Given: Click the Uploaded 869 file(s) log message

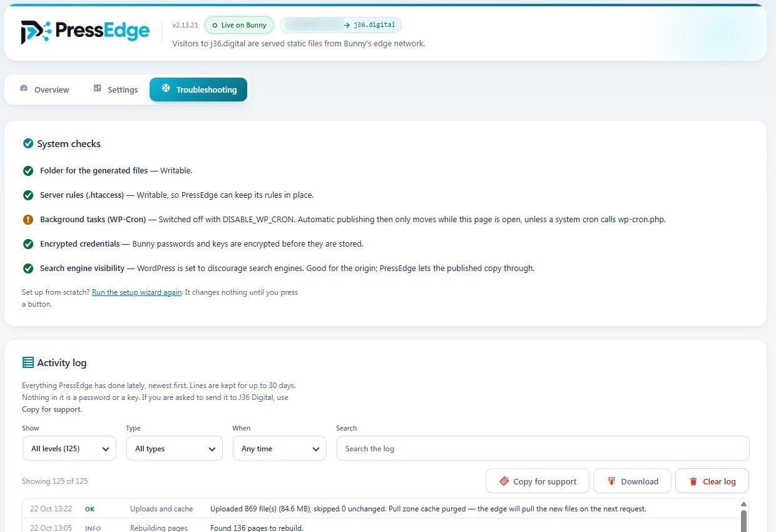Looking at the screenshot, I should point(428,509).
